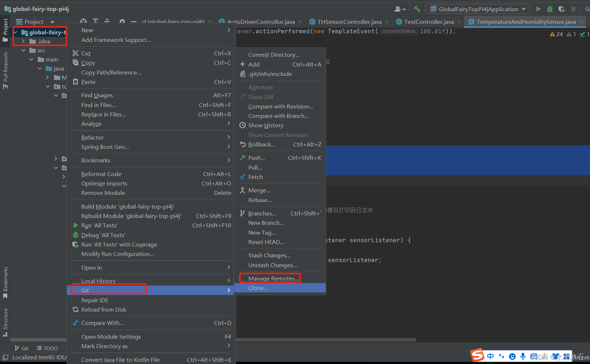Select Commit Directory... menu item

pos(280,55)
